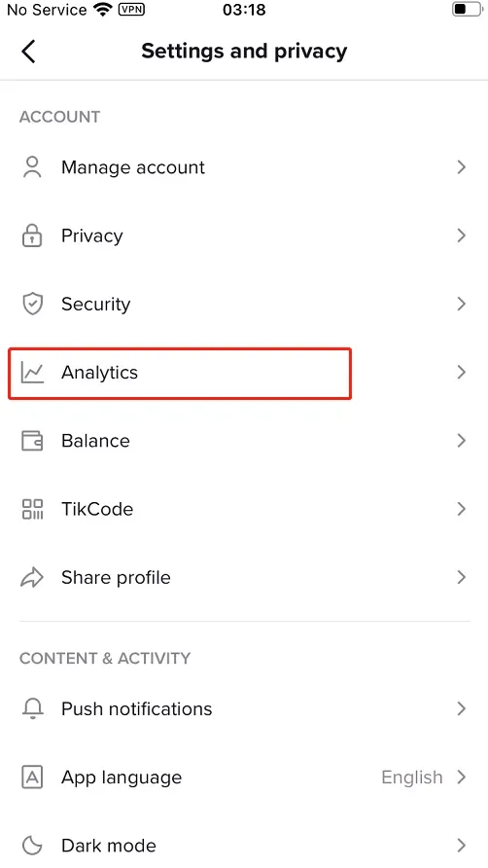Image resolution: width=488 pixels, height=868 pixels.
Task: Click the Security shield icon
Action: (32, 304)
